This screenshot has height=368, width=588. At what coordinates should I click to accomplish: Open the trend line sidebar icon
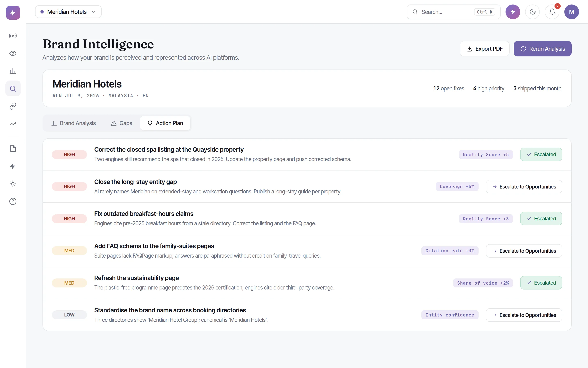tap(13, 124)
